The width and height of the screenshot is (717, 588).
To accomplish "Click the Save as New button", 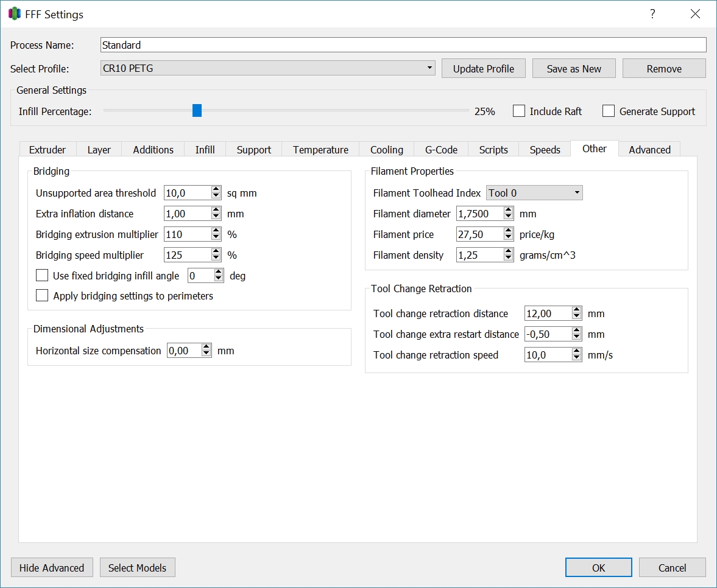I will click(x=574, y=69).
